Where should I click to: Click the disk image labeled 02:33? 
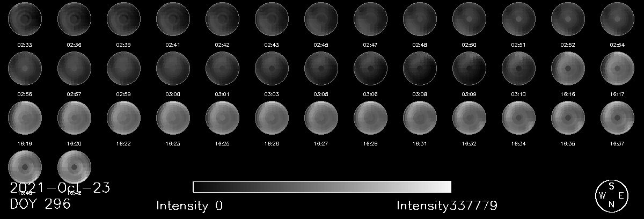pos(25,19)
